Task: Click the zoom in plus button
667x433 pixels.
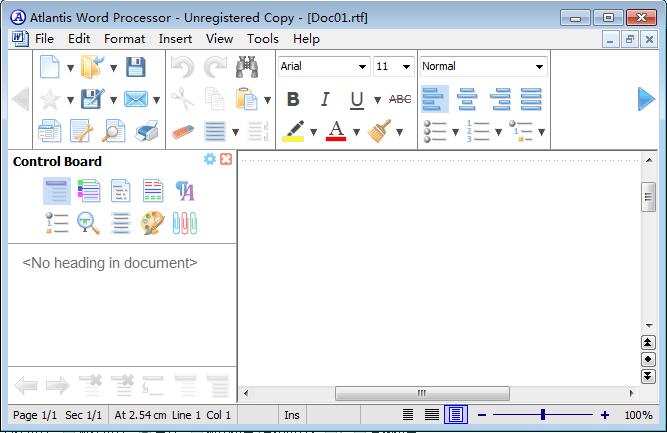Action: 605,415
